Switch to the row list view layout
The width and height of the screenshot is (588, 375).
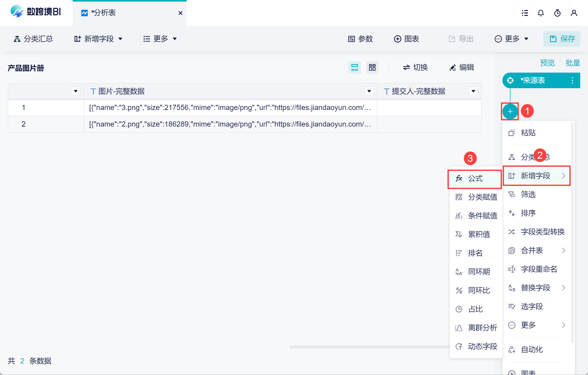[x=354, y=67]
